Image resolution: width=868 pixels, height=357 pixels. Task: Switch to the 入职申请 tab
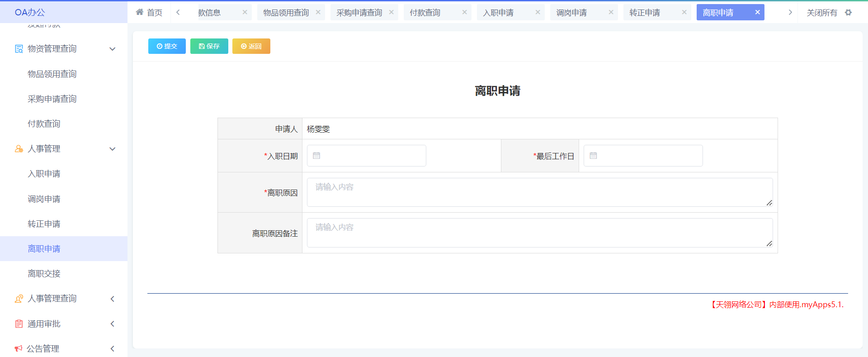coord(498,13)
